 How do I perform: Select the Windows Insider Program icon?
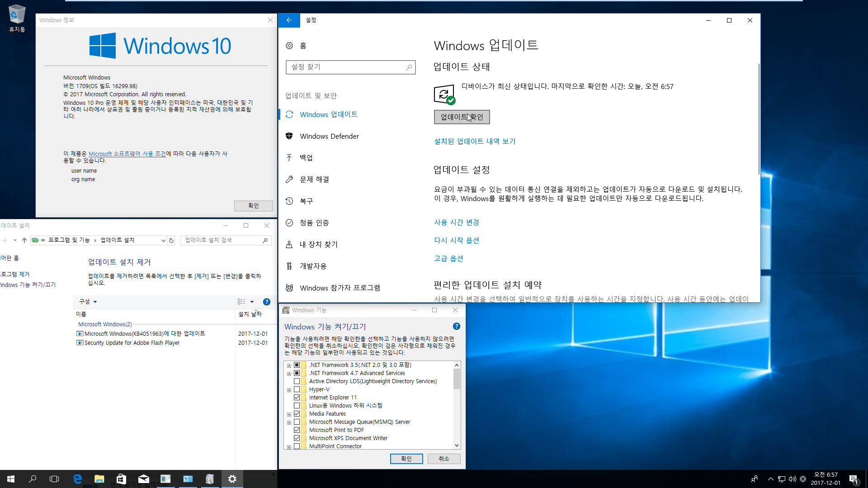[x=289, y=288]
